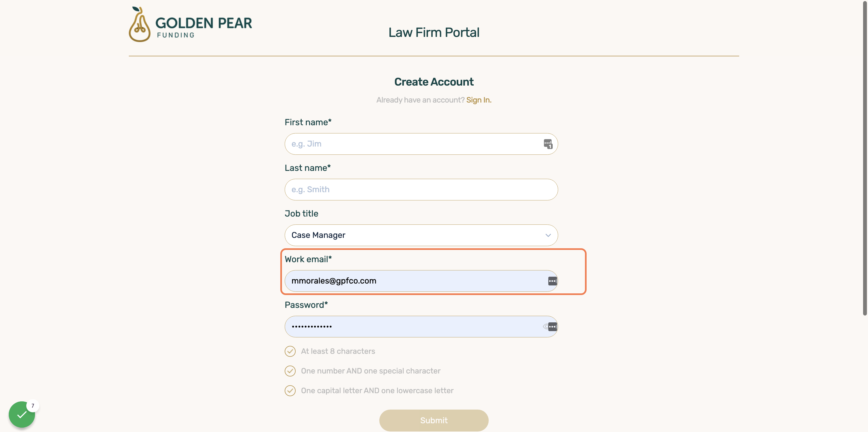The width and height of the screenshot is (868, 432).
Task: Click into the Work email field
Action: point(421,281)
